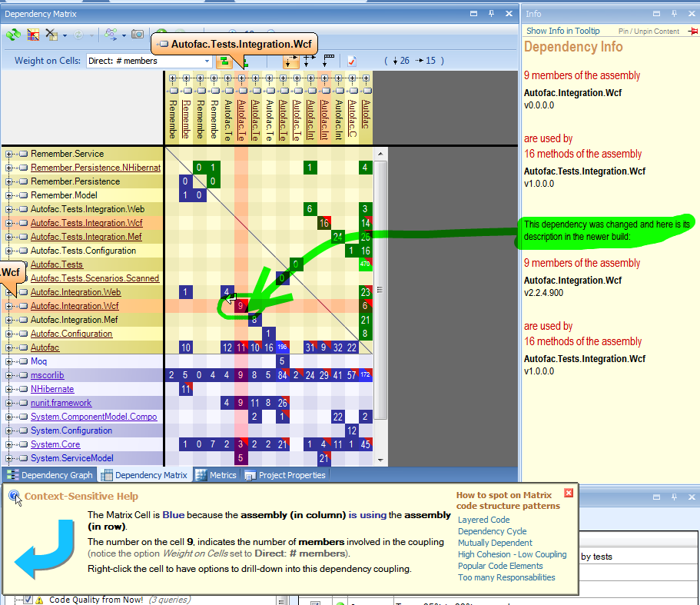
Task: Open the Popular Code Elements help link
Action: coord(500,566)
